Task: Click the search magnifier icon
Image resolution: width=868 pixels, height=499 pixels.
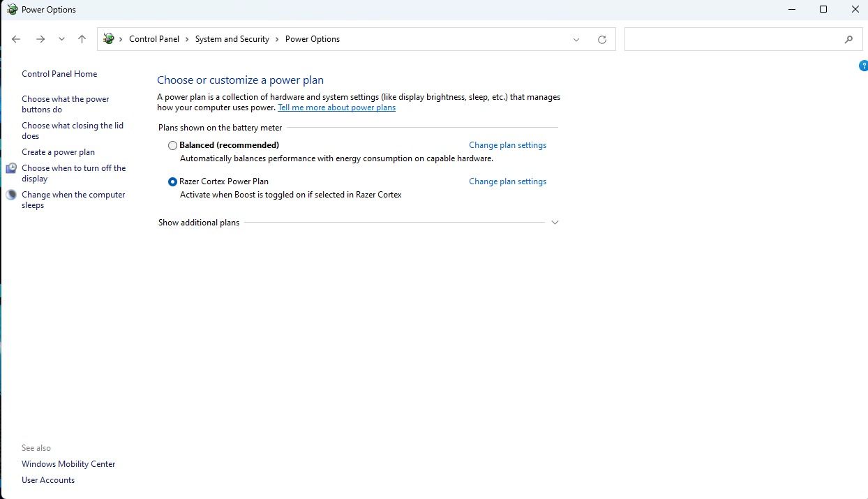Action: (848, 40)
